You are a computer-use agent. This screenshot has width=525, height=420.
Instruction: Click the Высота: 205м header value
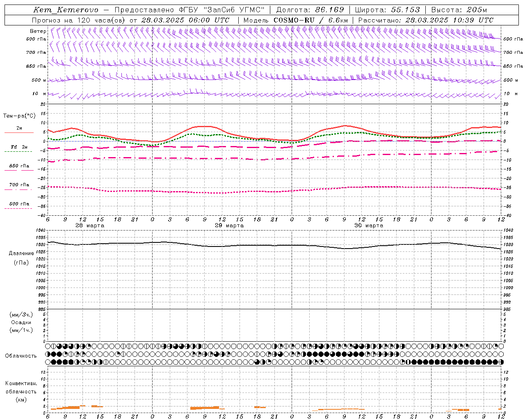[x=459, y=10]
